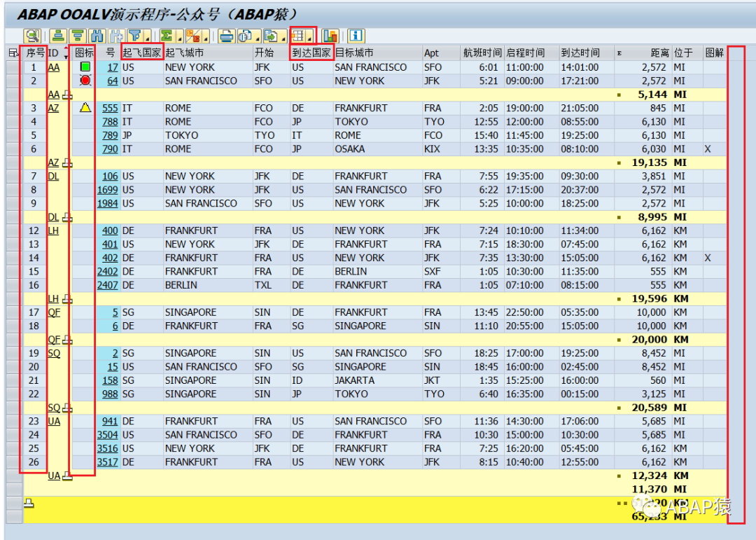Select the 起飞国家 column header
This screenshot has width=756, height=540.
tap(141, 53)
